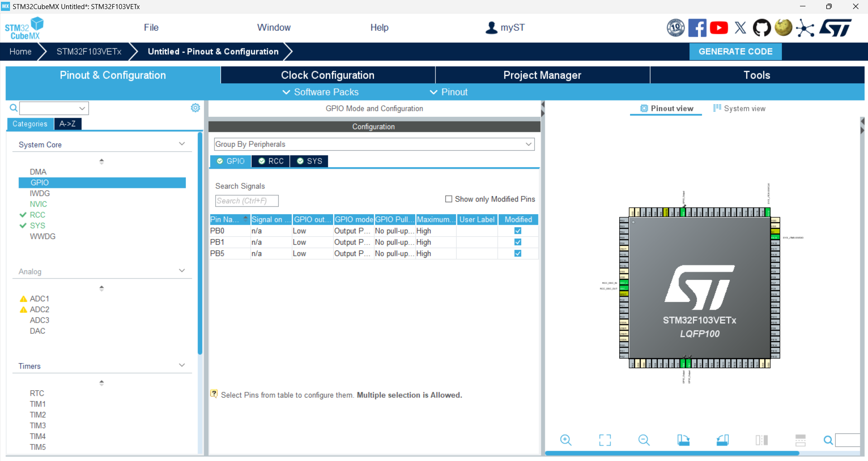Go to Home breadcrumb
The height and width of the screenshot is (461, 868).
[20, 52]
